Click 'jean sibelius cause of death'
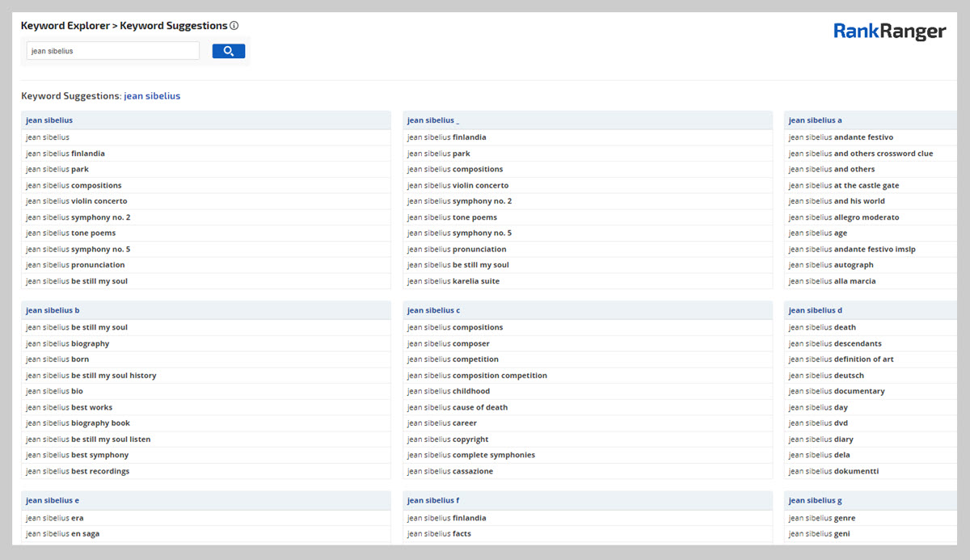The image size is (970, 560). [x=458, y=407]
